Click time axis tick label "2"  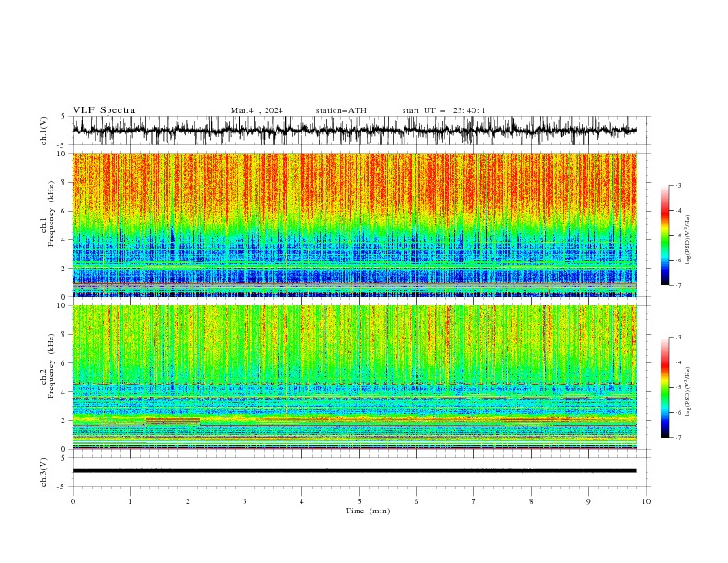pos(188,501)
